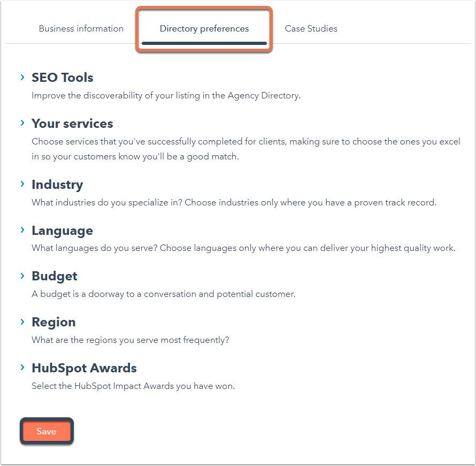Expand the Industry section chevron
The height and width of the screenshot is (466, 476).
click(22, 184)
